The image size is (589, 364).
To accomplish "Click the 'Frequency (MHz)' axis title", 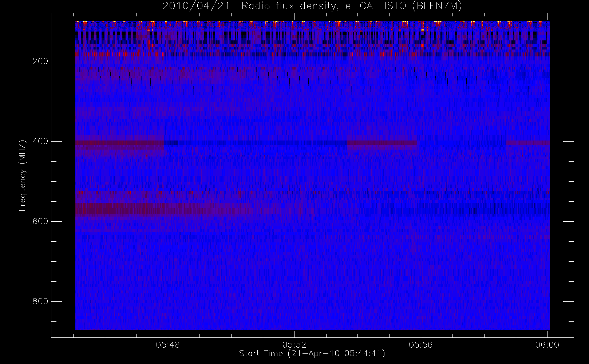I will 23,175.
